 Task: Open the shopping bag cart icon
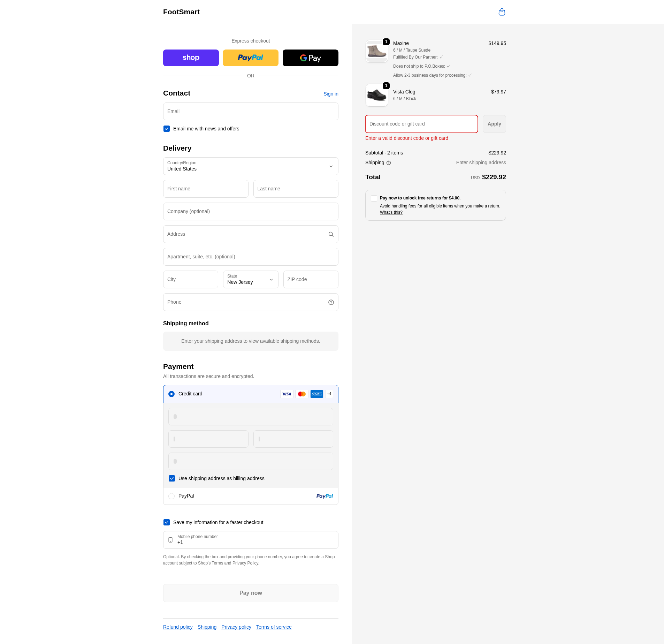pos(502,12)
